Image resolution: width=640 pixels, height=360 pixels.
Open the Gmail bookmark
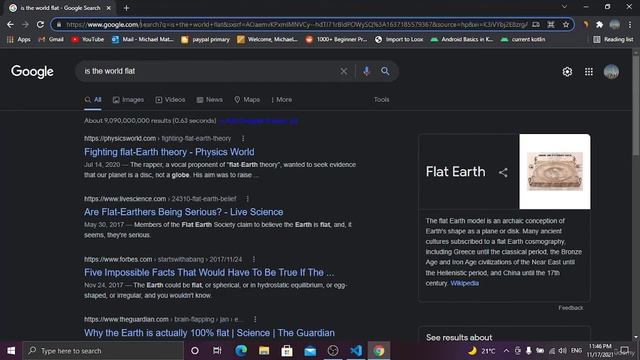pyautogui.click(x=51, y=39)
